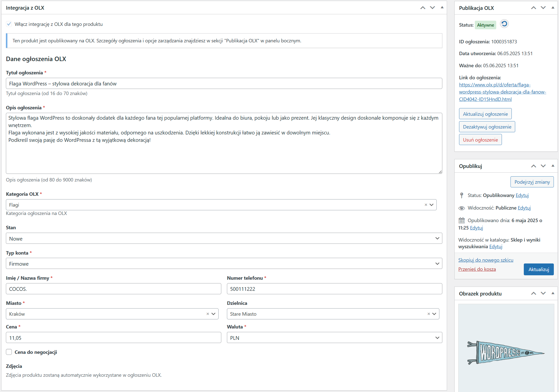Click the red Usuń ogłoszenie button
The height and width of the screenshot is (392, 559).
click(x=480, y=140)
